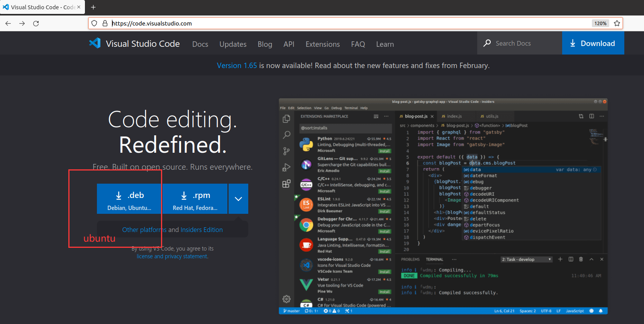Click the split editor icon in screenshot
This screenshot has width=644, height=324.
tap(591, 116)
